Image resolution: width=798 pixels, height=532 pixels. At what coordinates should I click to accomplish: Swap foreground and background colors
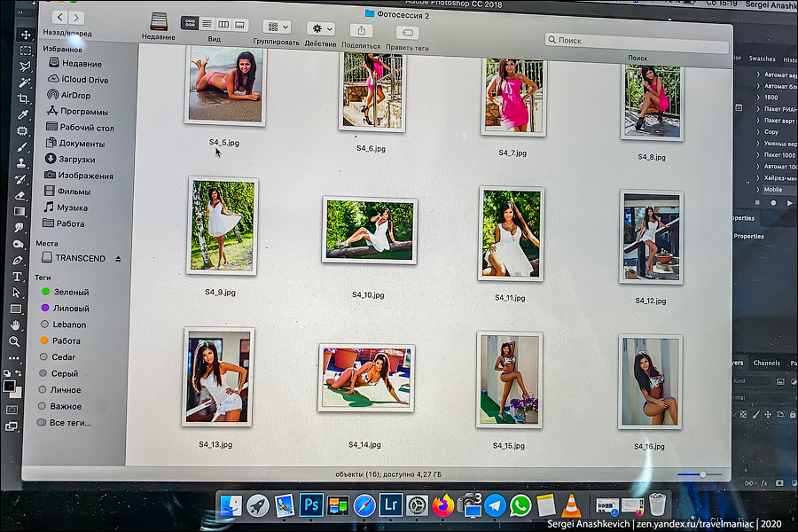click(x=18, y=373)
